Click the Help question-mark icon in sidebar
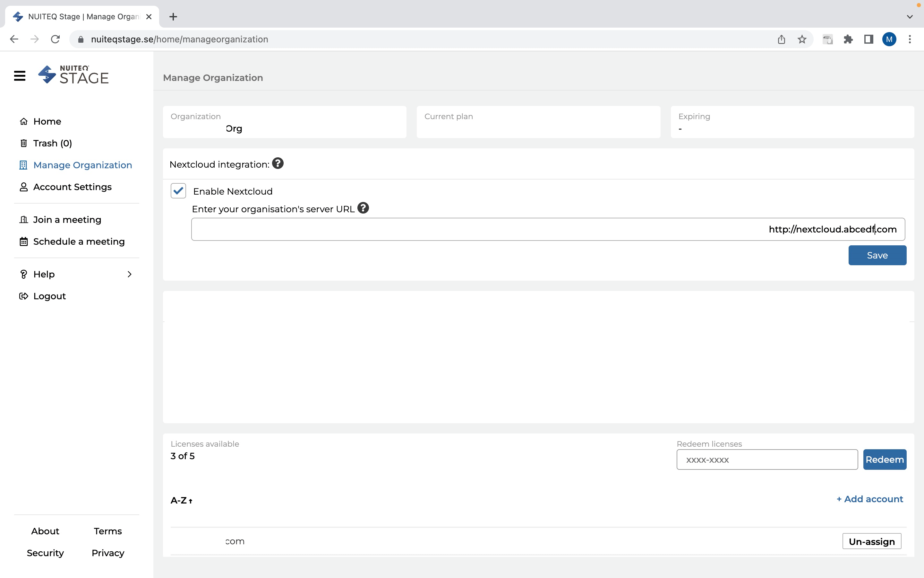924x578 pixels. (x=24, y=274)
